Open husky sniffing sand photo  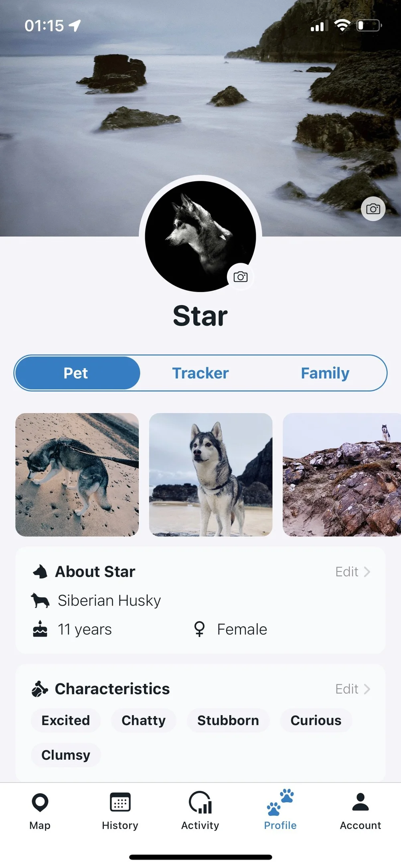click(77, 475)
